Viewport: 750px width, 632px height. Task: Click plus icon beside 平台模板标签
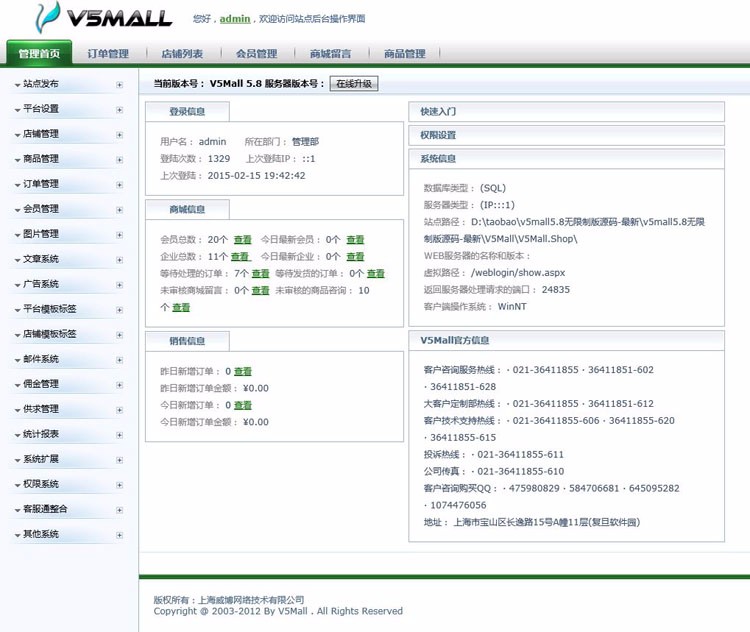120,310
